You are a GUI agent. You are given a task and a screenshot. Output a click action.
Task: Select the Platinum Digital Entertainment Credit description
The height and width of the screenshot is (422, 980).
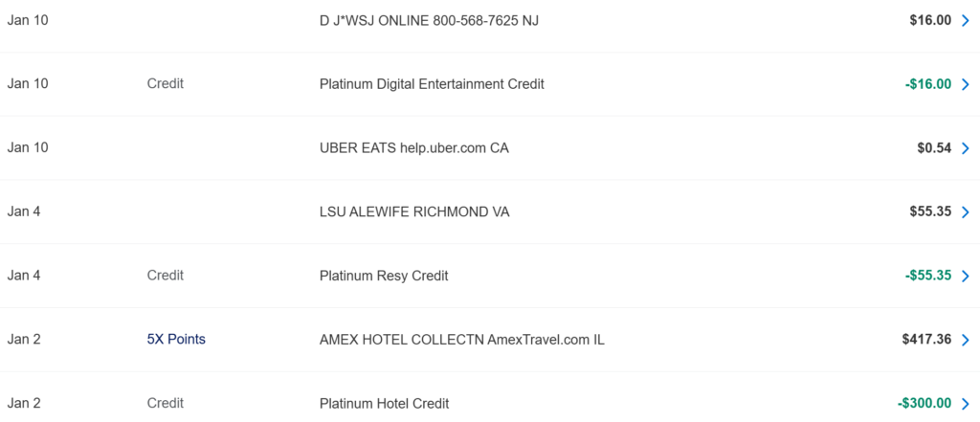[x=432, y=84]
